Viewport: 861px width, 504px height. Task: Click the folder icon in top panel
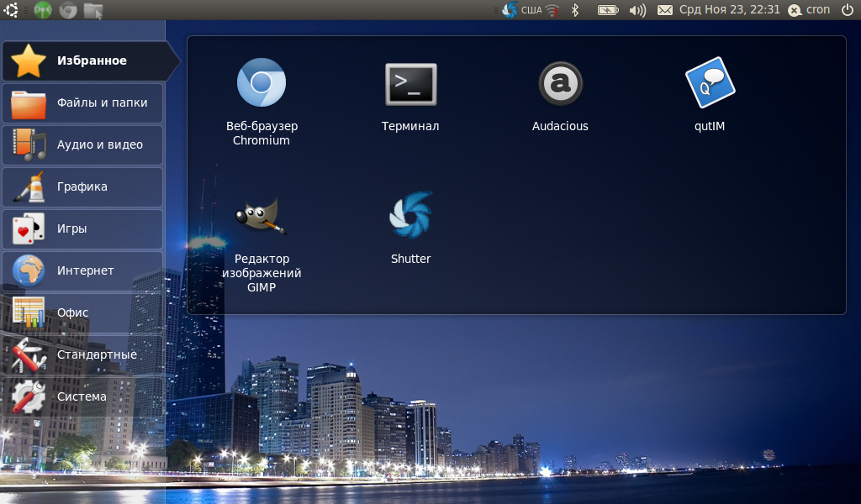(93, 10)
